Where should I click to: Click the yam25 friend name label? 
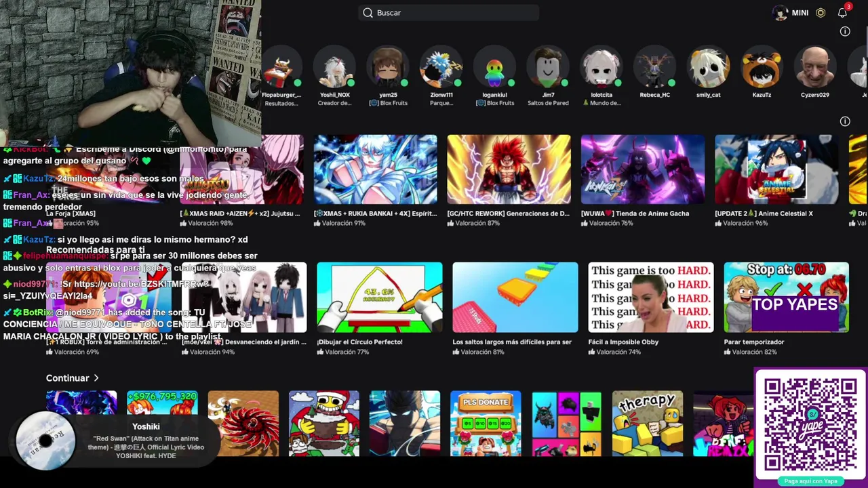tap(389, 95)
